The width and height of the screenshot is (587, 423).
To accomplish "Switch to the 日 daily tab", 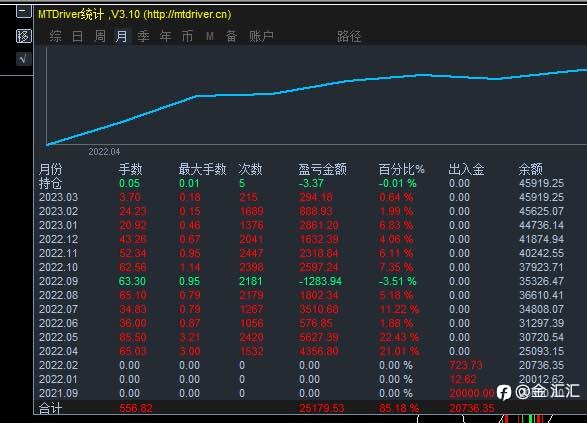I will pyautogui.click(x=77, y=36).
